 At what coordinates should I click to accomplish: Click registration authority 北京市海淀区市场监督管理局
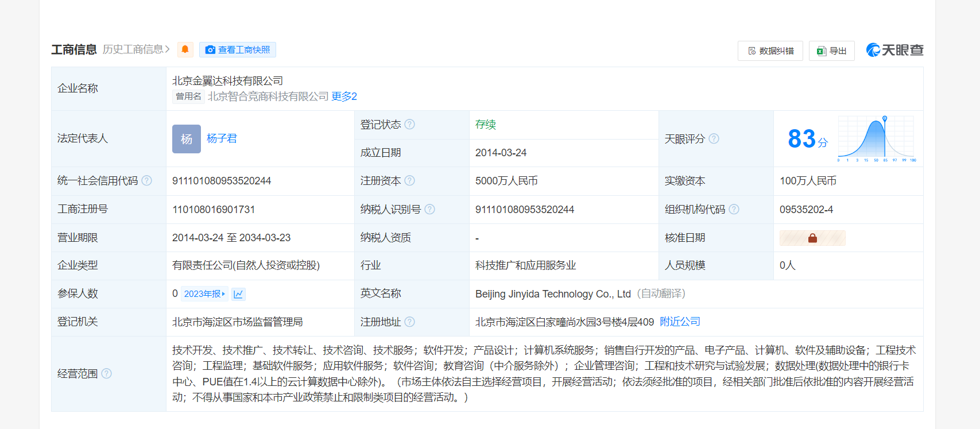pos(238,322)
